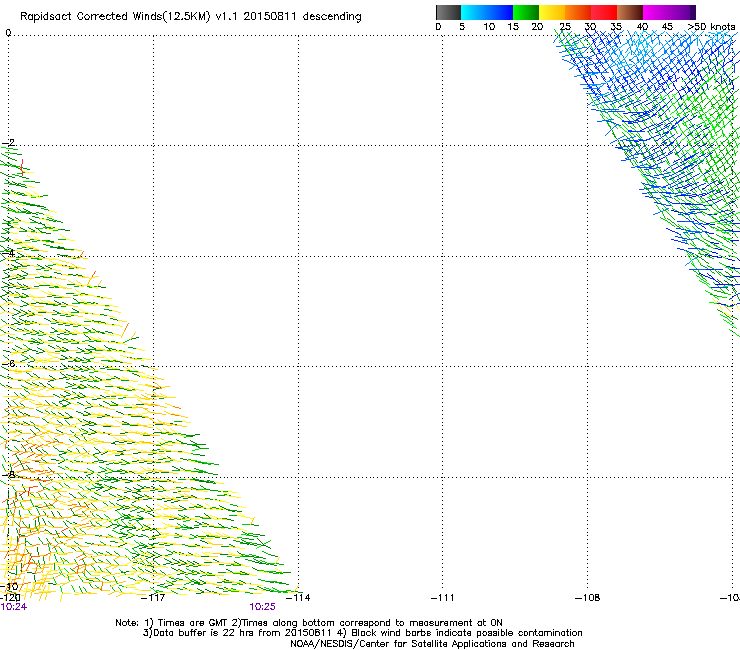Viewport: 740px width, 650px height.
Task: Click the -111 longitude axis label
Action: click(442, 598)
